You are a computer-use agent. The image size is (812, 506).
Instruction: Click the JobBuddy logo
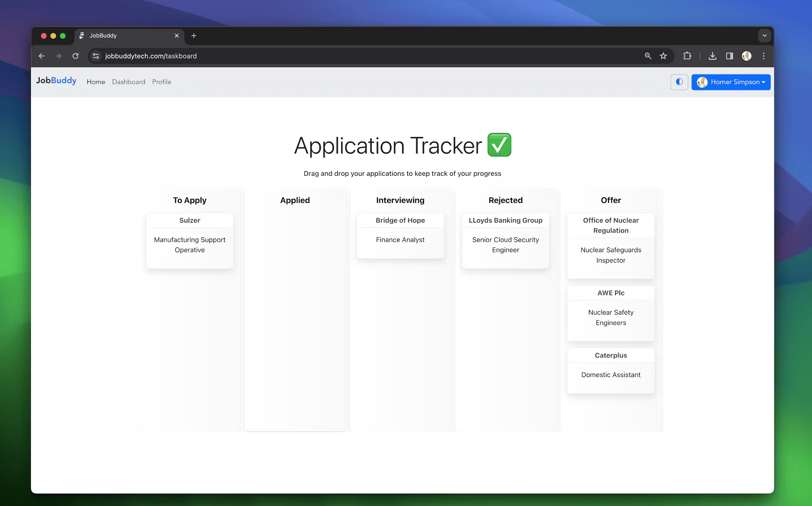tap(56, 81)
